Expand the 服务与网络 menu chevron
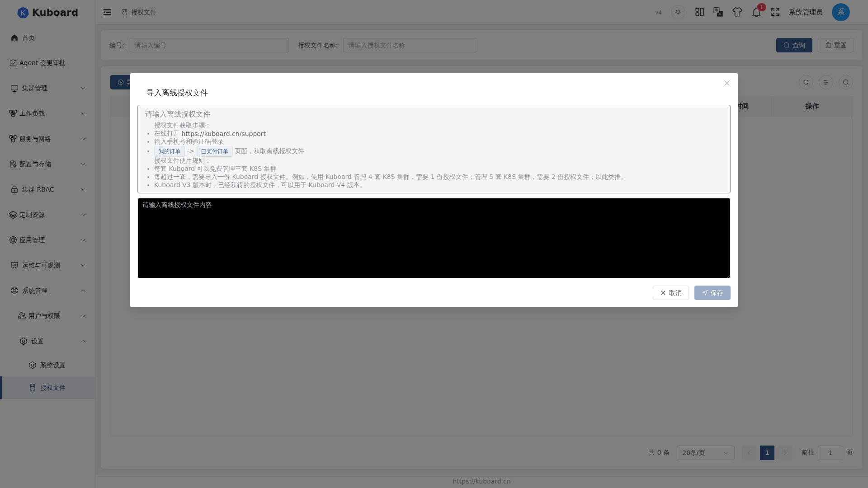 pyautogui.click(x=83, y=139)
